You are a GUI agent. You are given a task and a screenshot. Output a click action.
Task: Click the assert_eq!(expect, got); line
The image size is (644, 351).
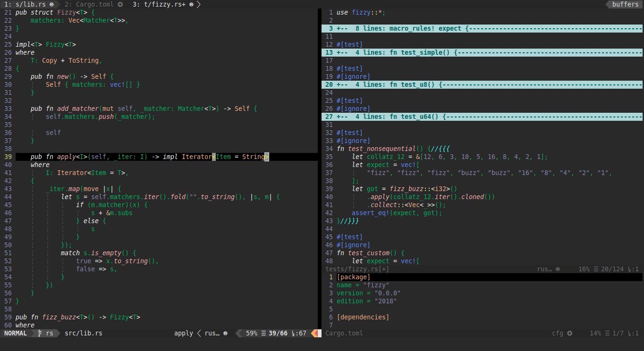tap(397, 213)
